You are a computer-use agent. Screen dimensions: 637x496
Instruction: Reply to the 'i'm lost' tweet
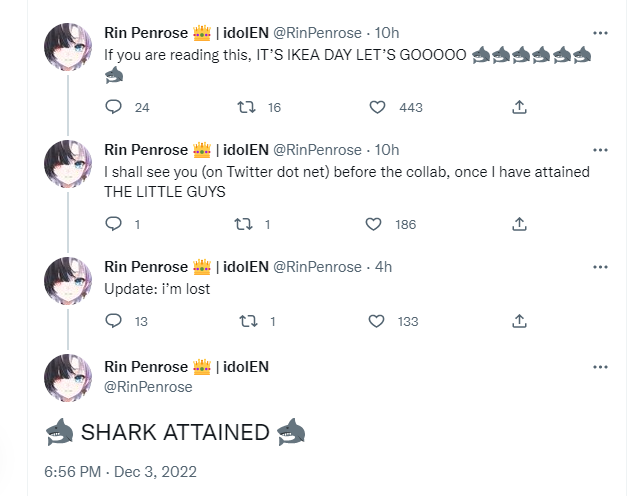(x=113, y=321)
